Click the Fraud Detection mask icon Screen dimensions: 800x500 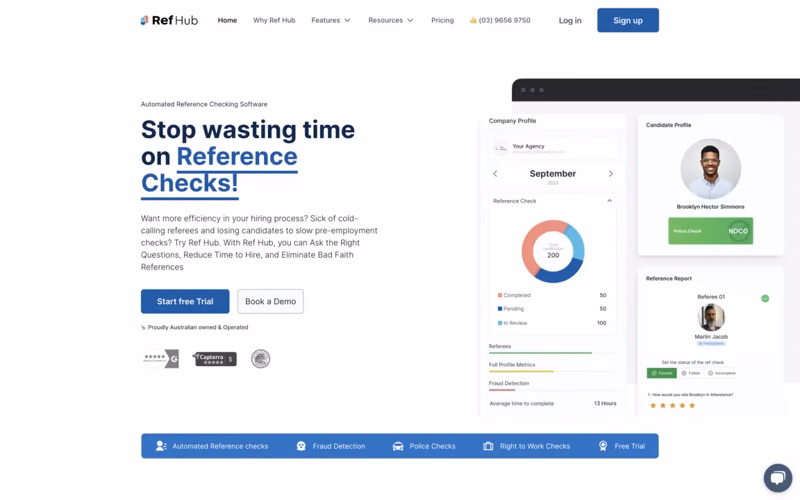(301, 446)
